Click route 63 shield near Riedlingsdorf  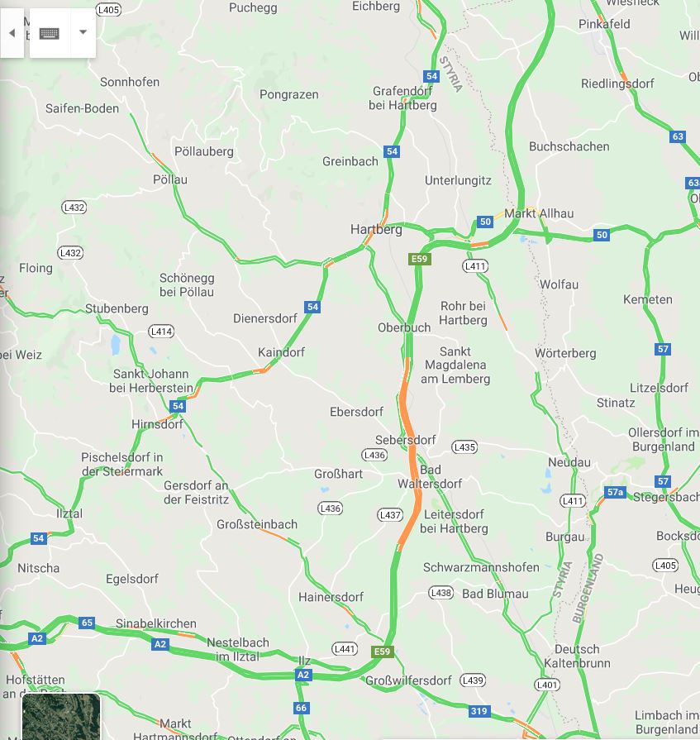[678, 136]
